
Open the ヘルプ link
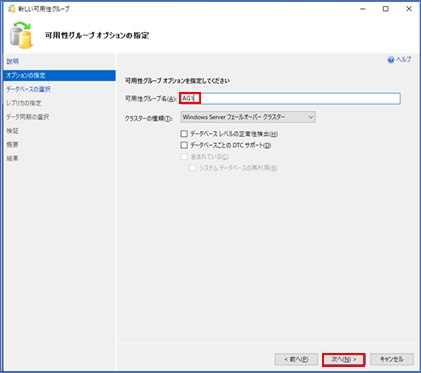coord(404,60)
